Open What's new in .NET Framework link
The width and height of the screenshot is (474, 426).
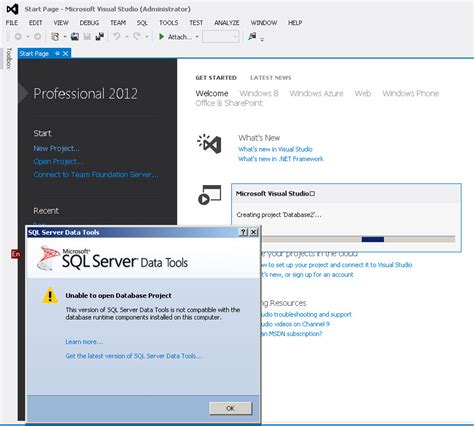pos(281,159)
